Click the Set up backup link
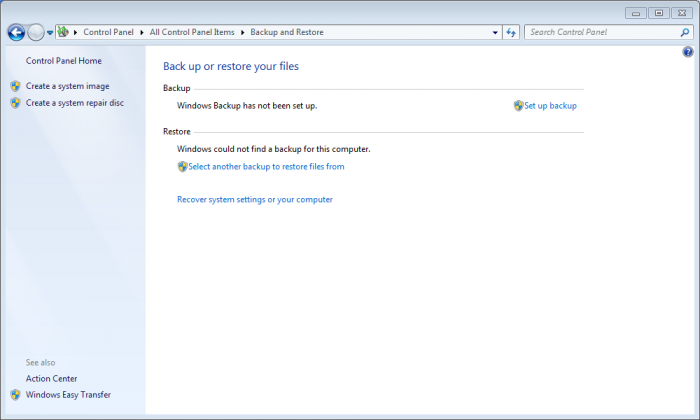Screen dimensions: 700x420 pyautogui.click(x=550, y=105)
